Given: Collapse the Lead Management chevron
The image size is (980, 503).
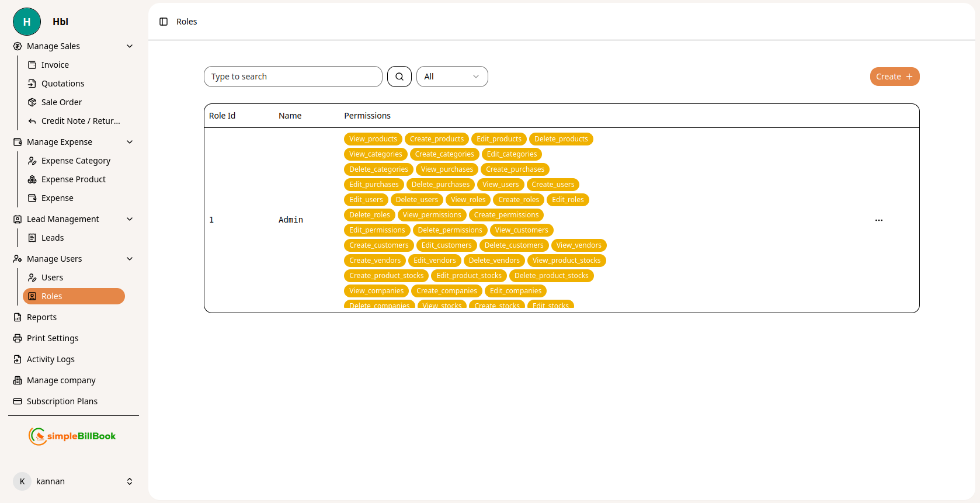Looking at the screenshot, I should point(130,219).
